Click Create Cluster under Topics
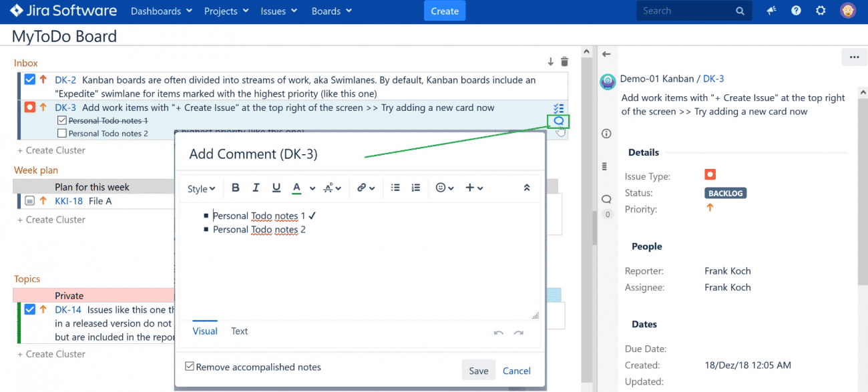The width and height of the screenshot is (868, 392). click(x=51, y=354)
